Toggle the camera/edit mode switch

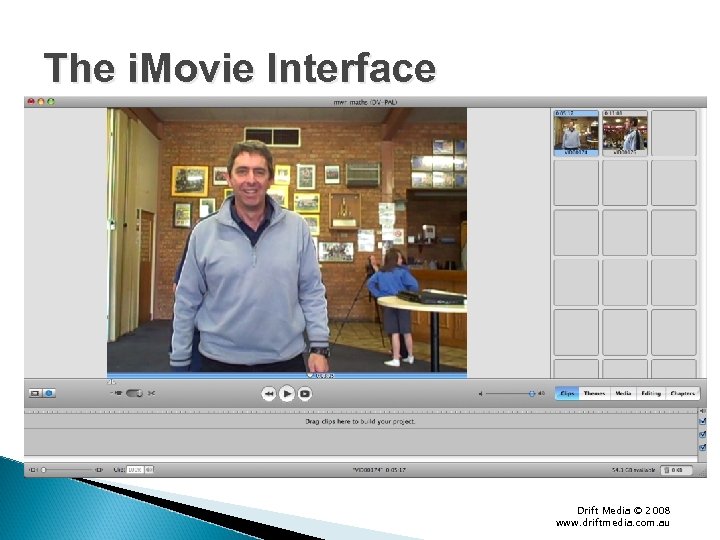tap(134, 394)
